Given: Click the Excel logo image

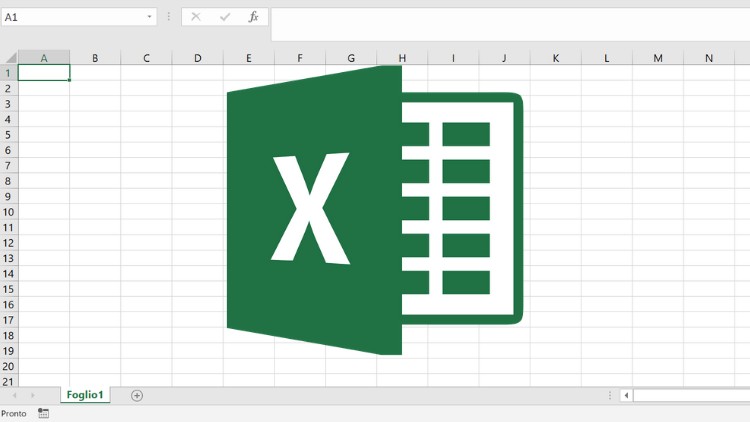Looking at the screenshot, I should (375, 210).
